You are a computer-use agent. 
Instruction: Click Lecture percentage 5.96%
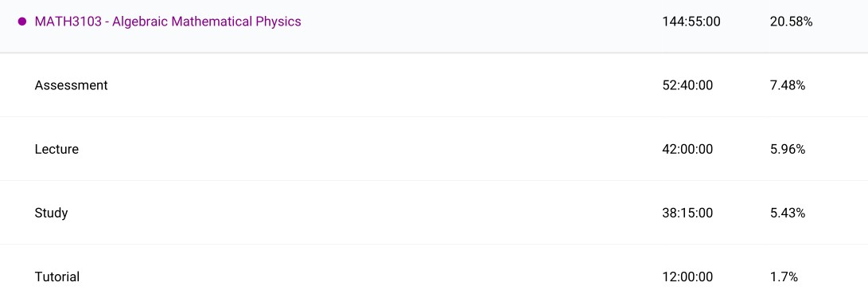point(787,149)
